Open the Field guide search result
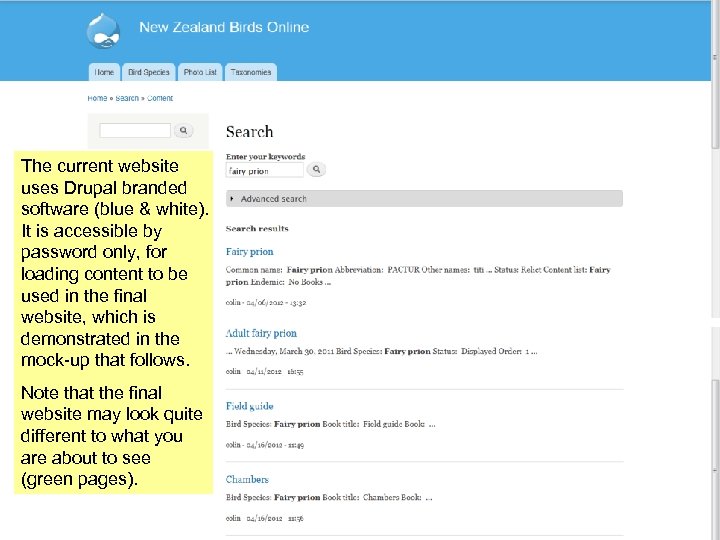The image size is (720, 540). pyautogui.click(x=249, y=406)
